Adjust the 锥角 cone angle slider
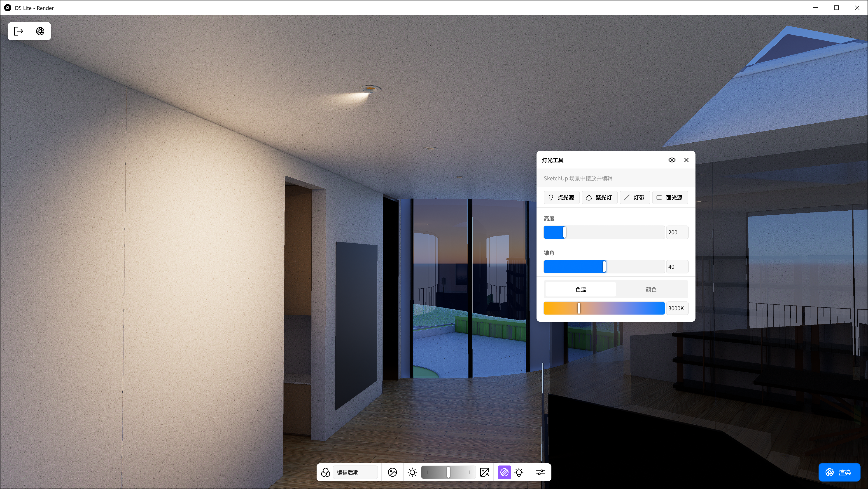The image size is (868, 489). pos(604,267)
